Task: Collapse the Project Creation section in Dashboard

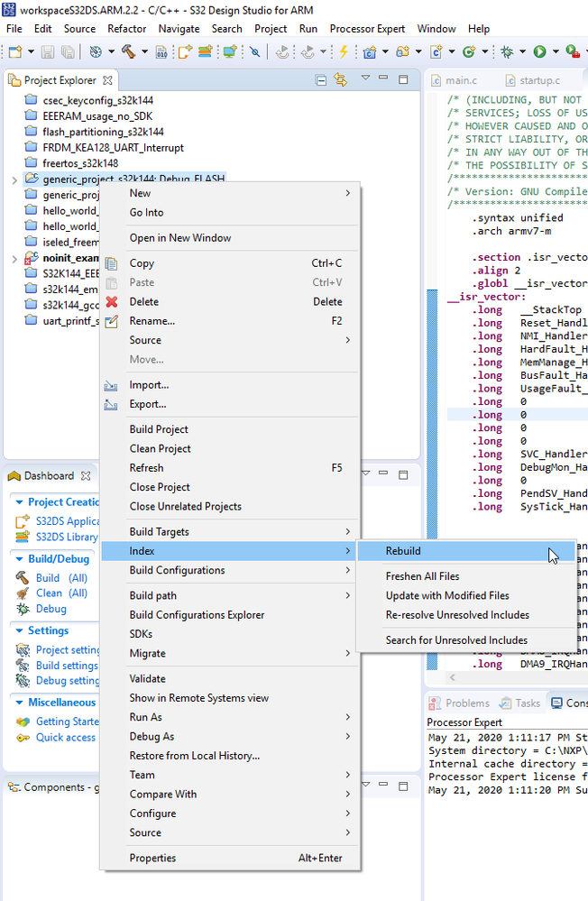Action: (20, 502)
